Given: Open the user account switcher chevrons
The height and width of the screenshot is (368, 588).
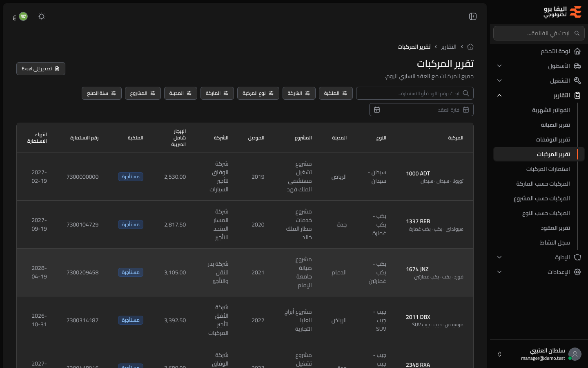Looking at the screenshot, I should point(499,354).
